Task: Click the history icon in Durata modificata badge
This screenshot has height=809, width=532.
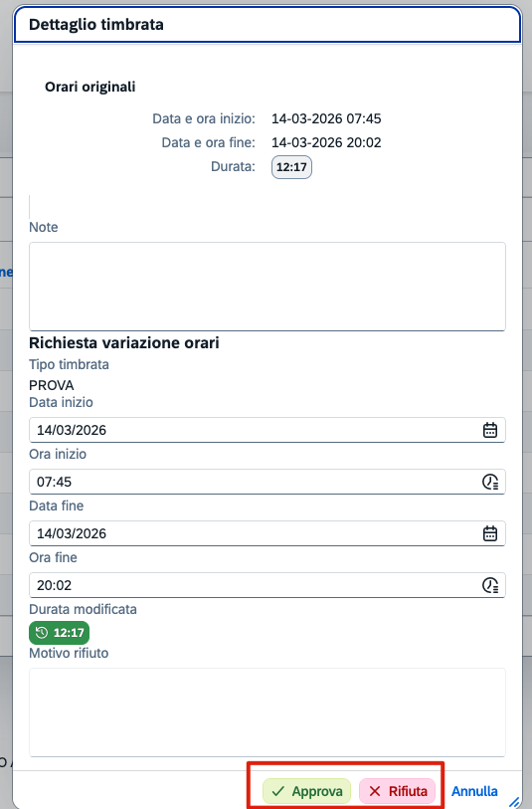Action: pos(42,633)
